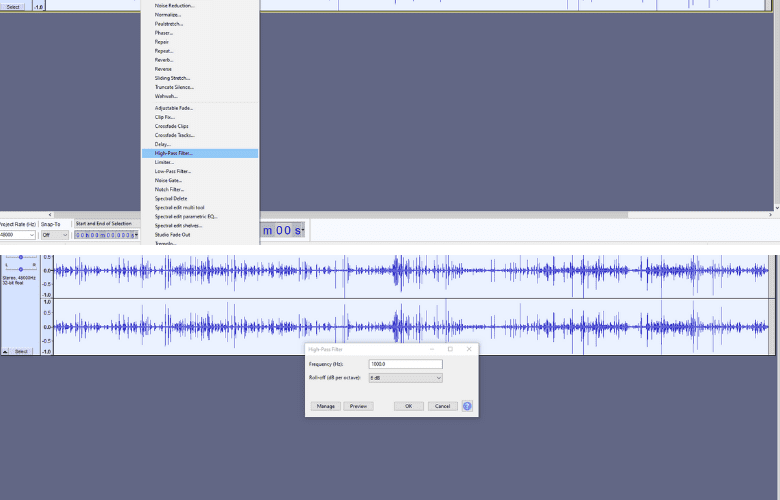Select Noise Reduction from the menu
This screenshot has width=780, height=500.
pos(175,6)
